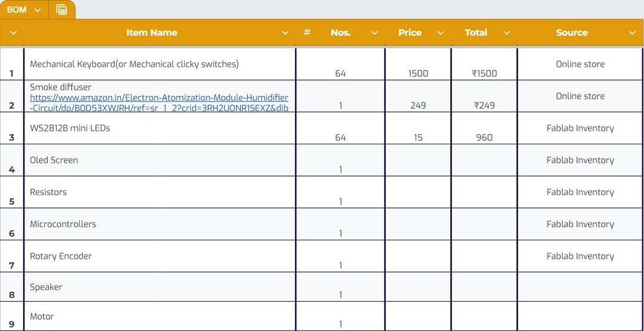644x331 pixels.
Task: Select the ₹1500 Total cell
Action: pos(484,64)
